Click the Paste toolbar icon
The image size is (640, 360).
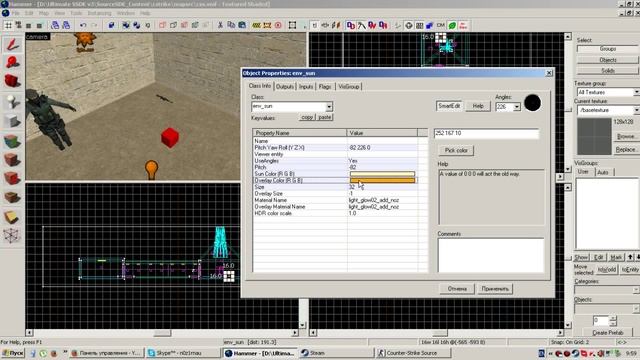pyautogui.click(x=242, y=25)
